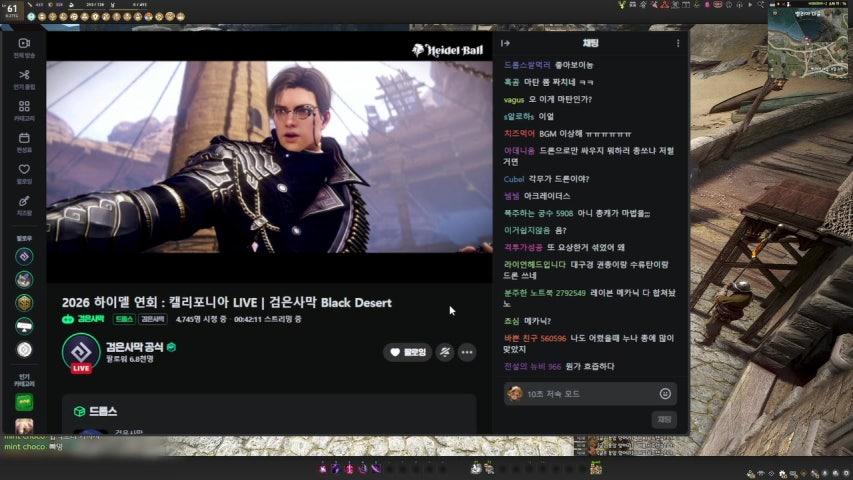
Task: Select the white round followed channel avatar
Action: 24,350
